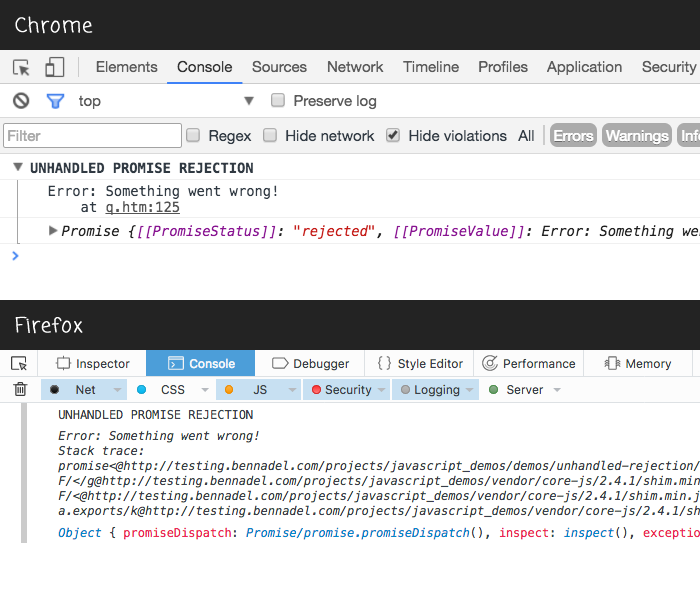Check the Regex filter option
700x595 pixels.
(x=194, y=136)
